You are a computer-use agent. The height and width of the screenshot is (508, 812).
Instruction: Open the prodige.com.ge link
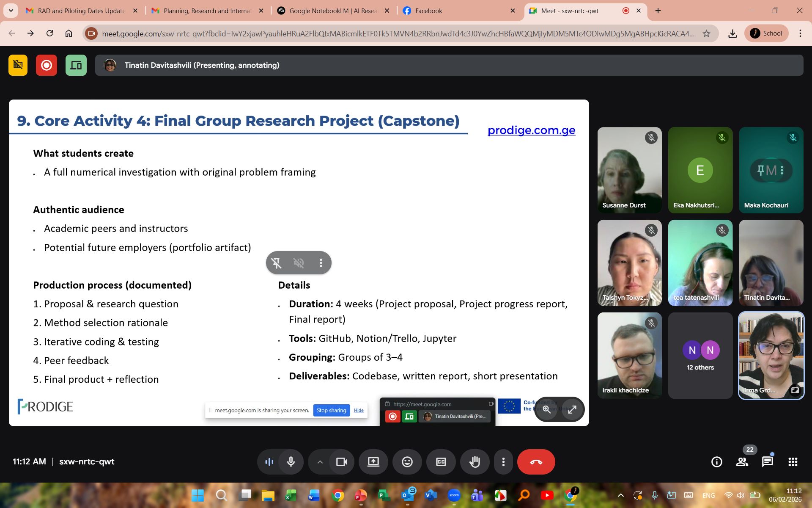tap(531, 130)
